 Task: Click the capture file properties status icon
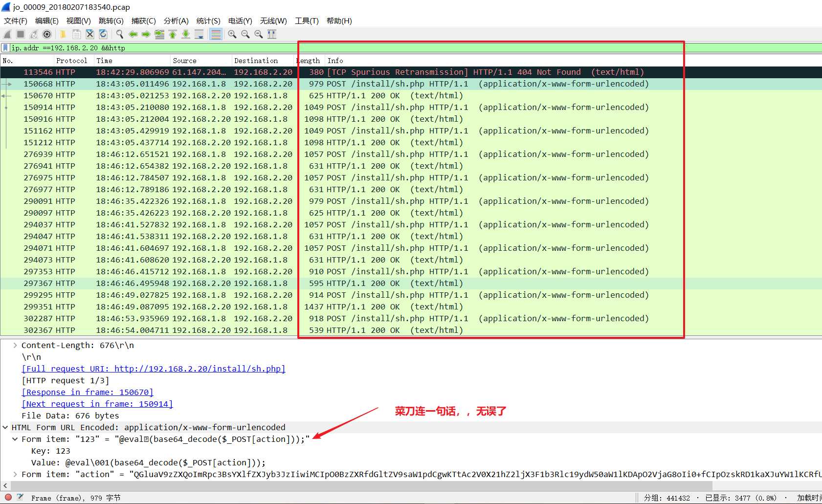coord(20,497)
